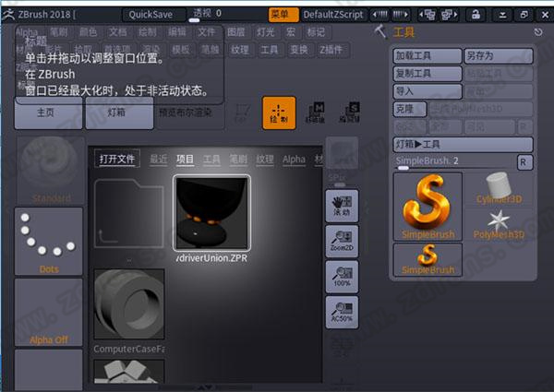Open the Alpha Off selector

click(x=49, y=313)
